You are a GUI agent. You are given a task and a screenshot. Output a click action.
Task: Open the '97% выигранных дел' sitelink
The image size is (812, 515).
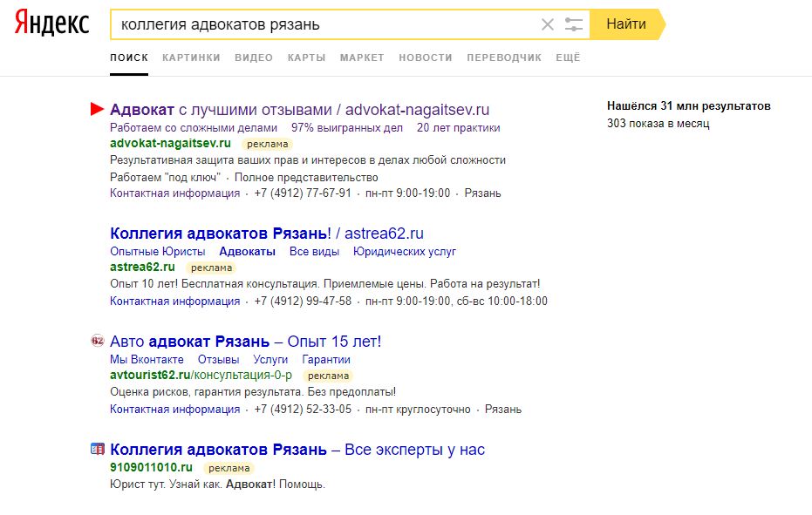pos(347,128)
